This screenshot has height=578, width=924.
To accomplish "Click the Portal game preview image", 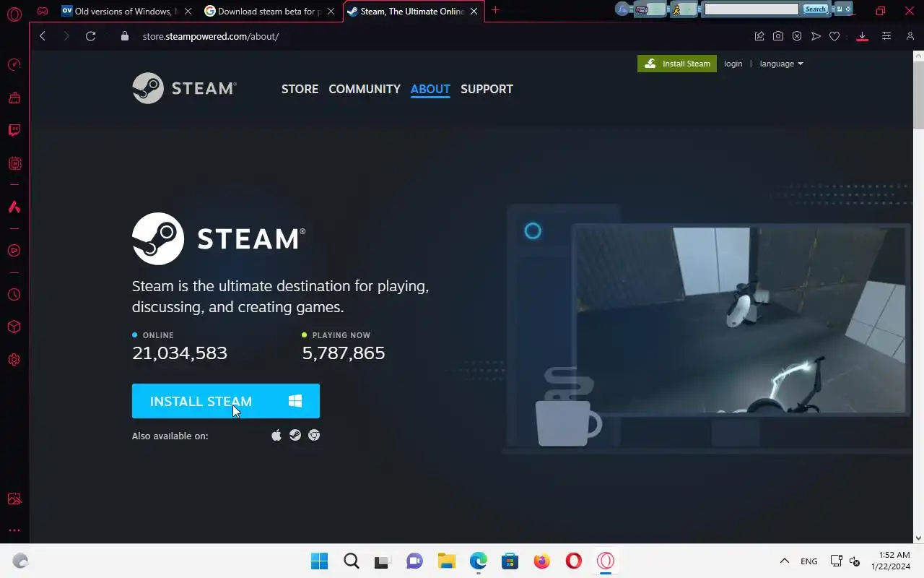I will 741,320.
